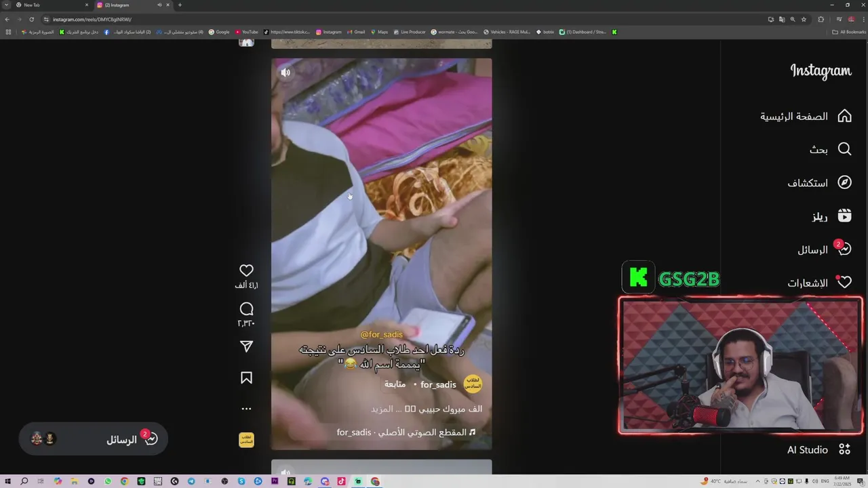Open the browser extensions puzzle icon

tap(821, 19)
